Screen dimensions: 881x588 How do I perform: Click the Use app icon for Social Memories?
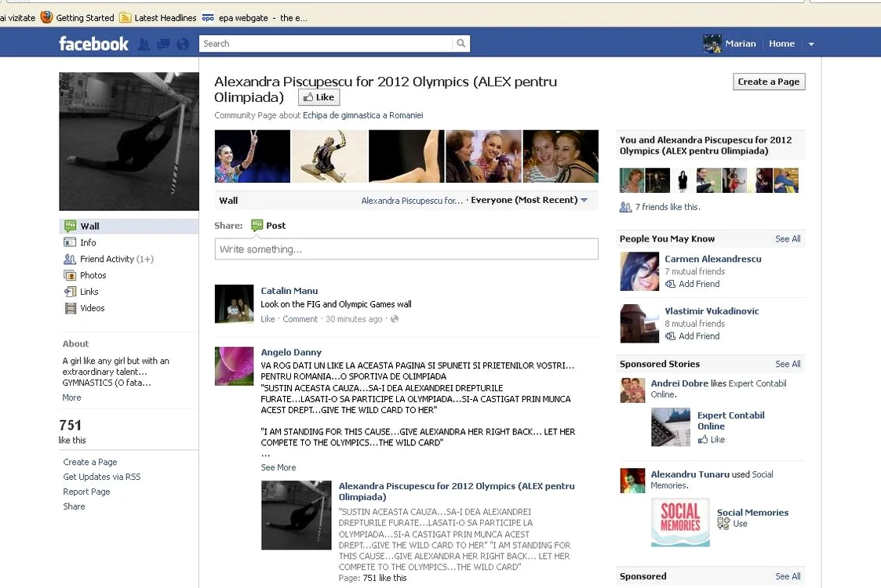click(x=723, y=524)
